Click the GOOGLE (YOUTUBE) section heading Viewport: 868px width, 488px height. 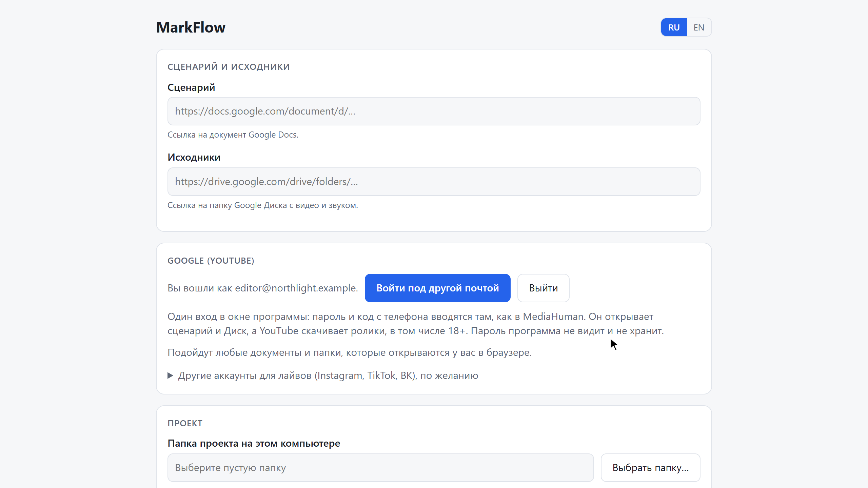pos(211,261)
